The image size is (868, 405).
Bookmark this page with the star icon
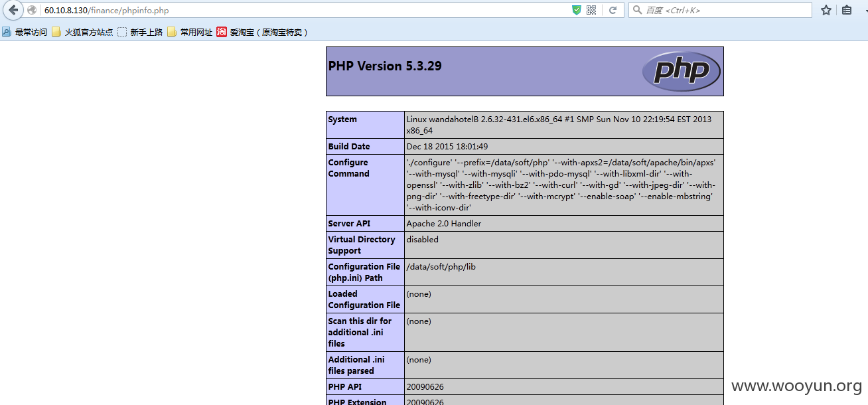coord(826,10)
